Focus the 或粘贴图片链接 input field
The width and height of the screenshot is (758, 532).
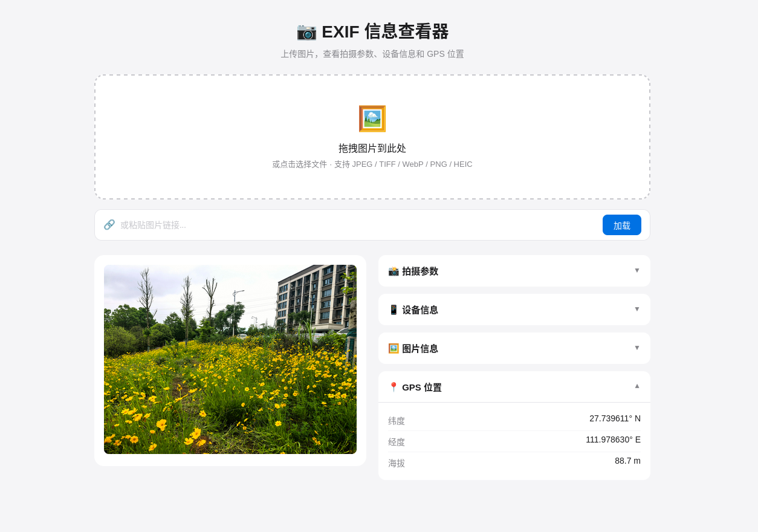(x=358, y=225)
